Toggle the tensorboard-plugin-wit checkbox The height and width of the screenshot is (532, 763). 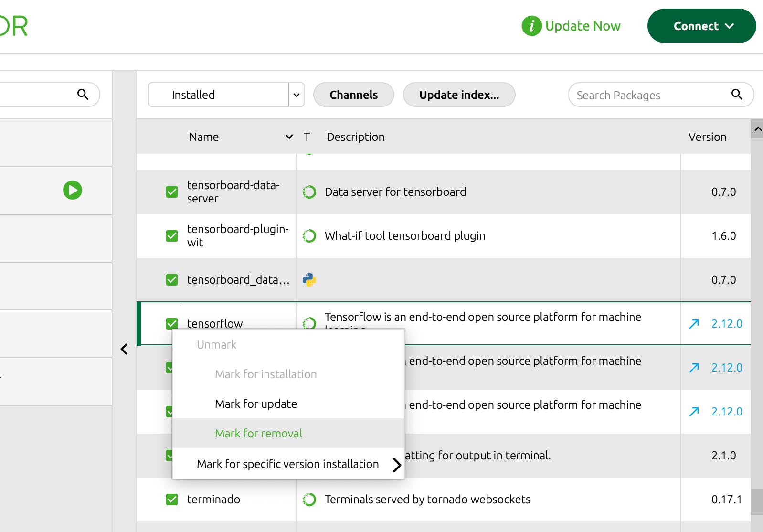[172, 236]
